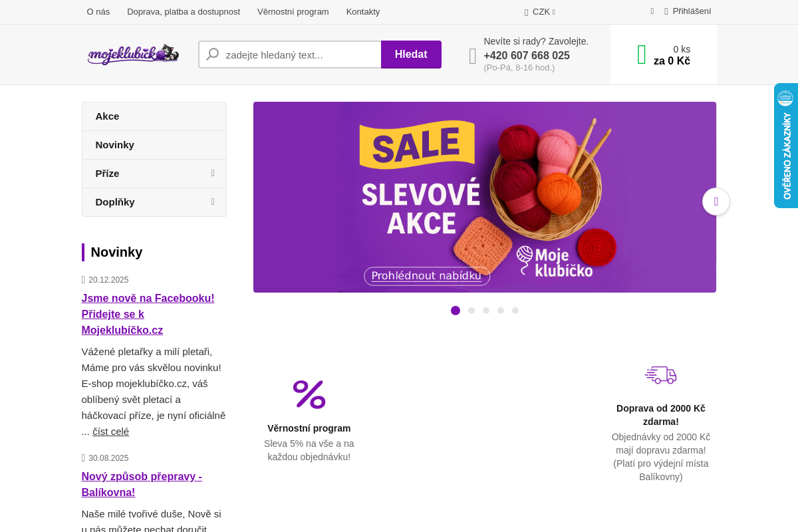Viewport: 798px width, 532px height.
Task: Activate the fifth carousel dot
Action: [515, 311]
